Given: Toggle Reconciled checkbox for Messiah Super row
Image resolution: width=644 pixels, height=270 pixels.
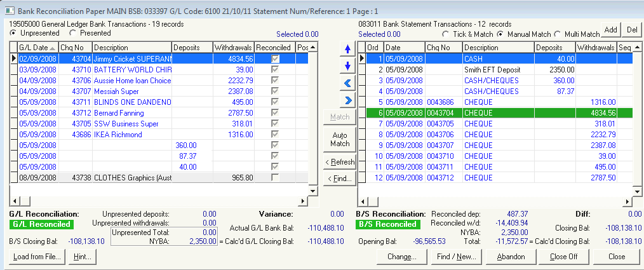Looking at the screenshot, I should click(275, 91).
